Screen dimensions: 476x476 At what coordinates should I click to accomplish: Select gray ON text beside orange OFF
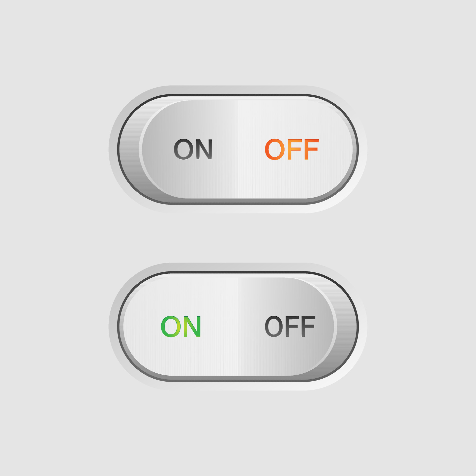tap(193, 149)
